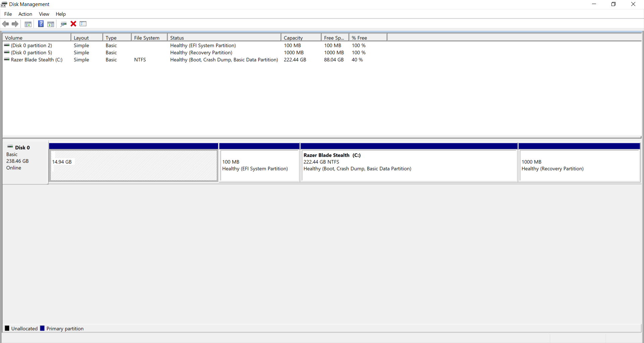The image size is (644, 343).
Task: Go back with the Back arrow
Action: coord(5,24)
